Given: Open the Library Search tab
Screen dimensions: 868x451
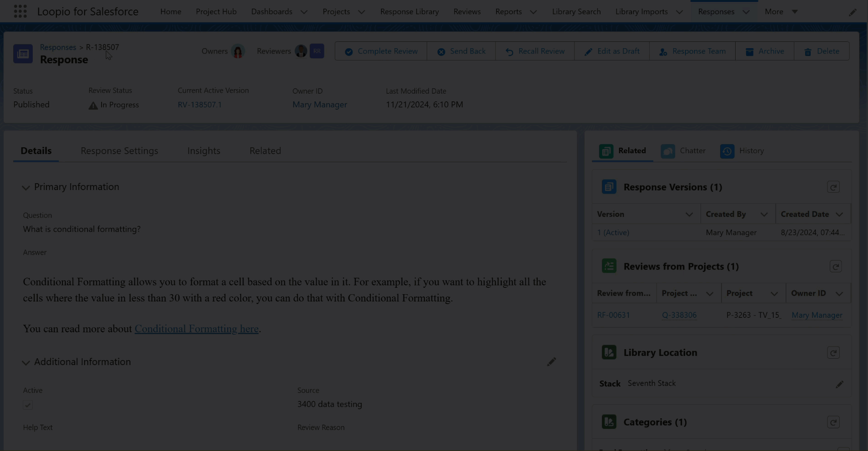Looking at the screenshot, I should tap(576, 11).
